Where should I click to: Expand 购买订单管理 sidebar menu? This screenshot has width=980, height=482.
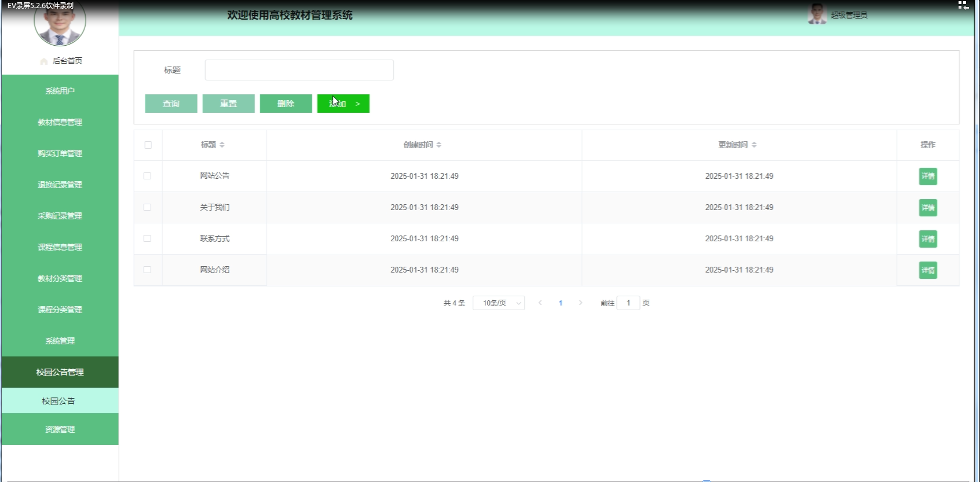pyautogui.click(x=60, y=153)
